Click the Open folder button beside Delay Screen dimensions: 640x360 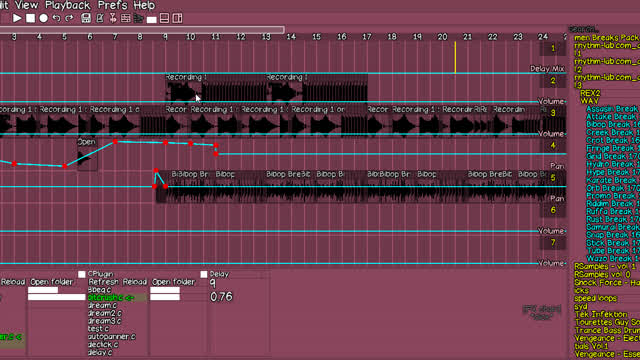(173, 282)
